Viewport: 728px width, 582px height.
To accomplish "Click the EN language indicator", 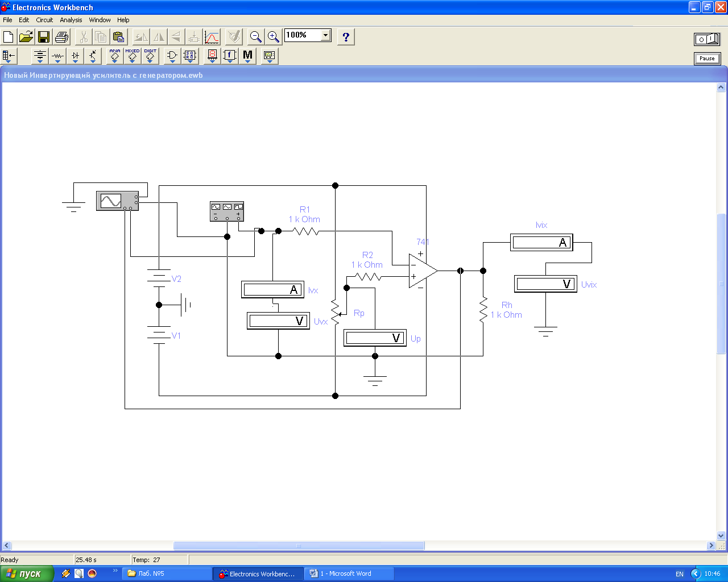I will (x=680, y=574).
